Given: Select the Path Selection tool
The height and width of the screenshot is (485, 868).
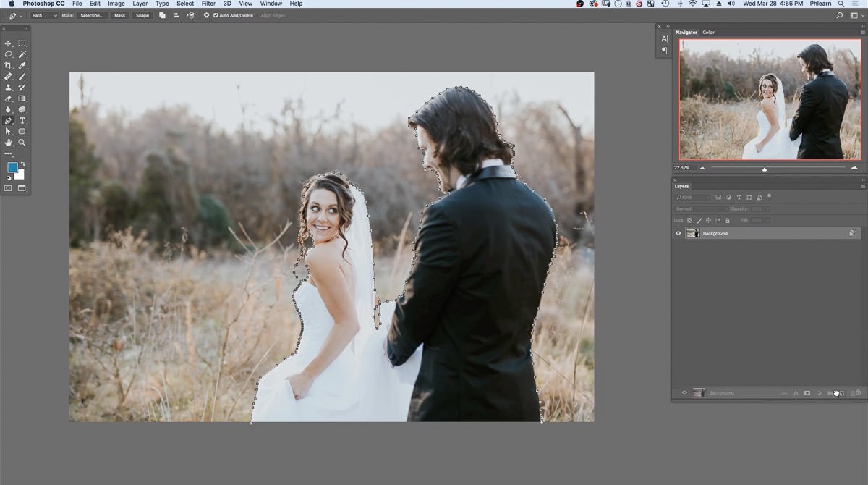Looking at the screenshot, I should click(x=9, y=132).
